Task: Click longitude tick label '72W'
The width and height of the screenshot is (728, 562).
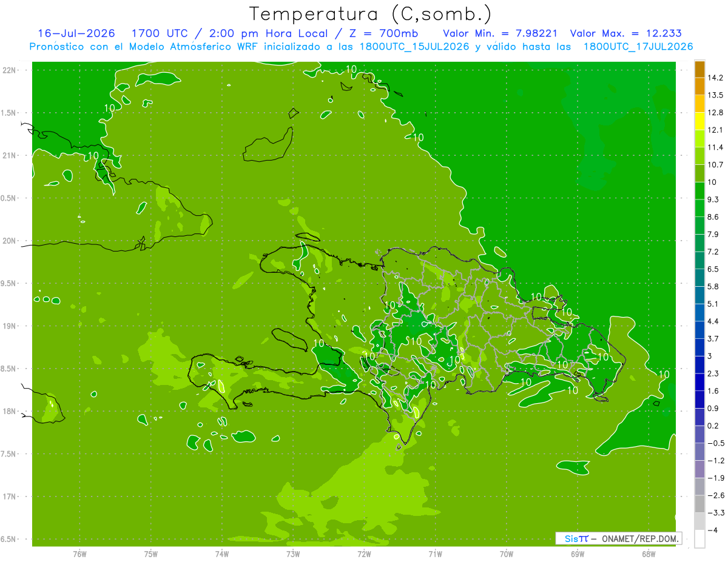Action: pos(364,554)
